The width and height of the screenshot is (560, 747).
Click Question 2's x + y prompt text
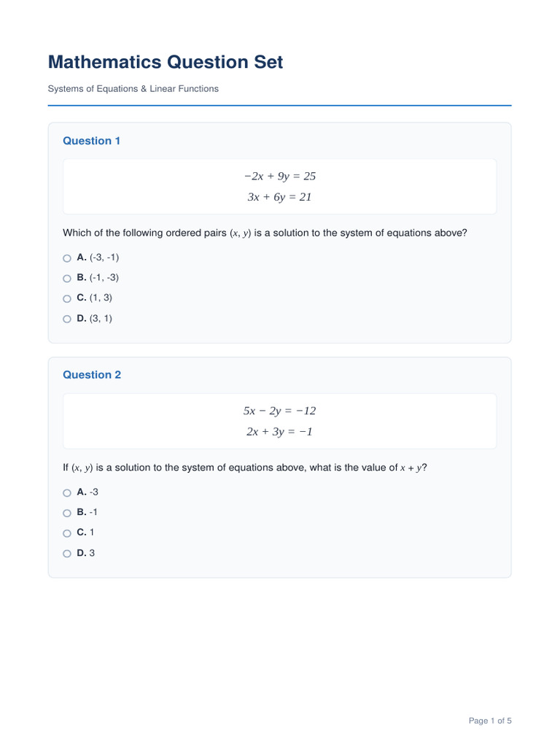click(x=245, y=468)
